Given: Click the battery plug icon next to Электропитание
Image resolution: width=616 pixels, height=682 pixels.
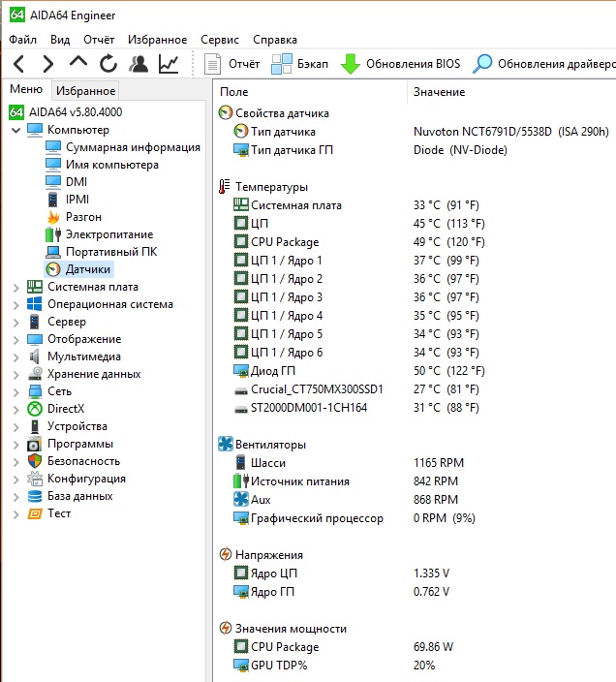Looking at the screenshot, I should point(53,234).
